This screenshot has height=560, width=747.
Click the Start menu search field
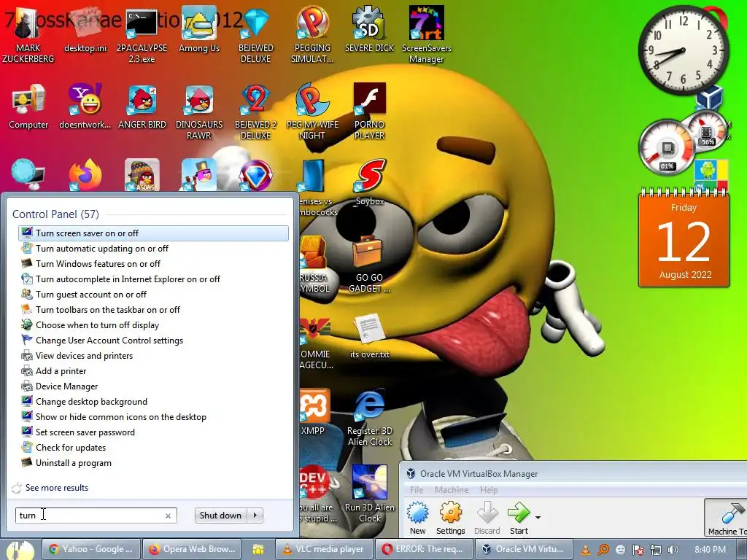pos(96,516)
